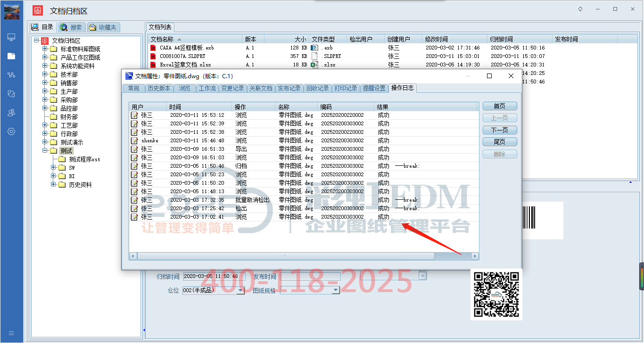
Task: Open the sync arrows icon in the sidebar
Action: pos(11,94)
